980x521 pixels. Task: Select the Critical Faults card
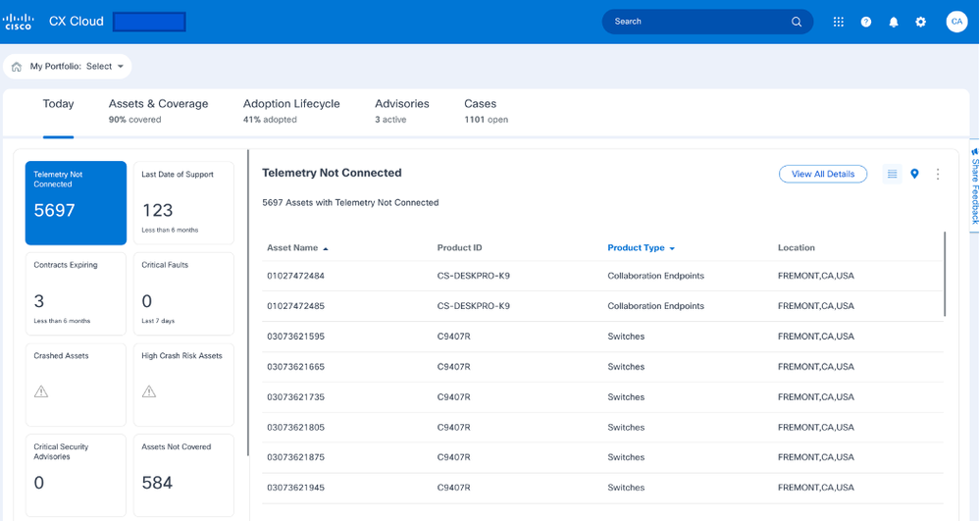pyautogui.click(x=183, y=294)
